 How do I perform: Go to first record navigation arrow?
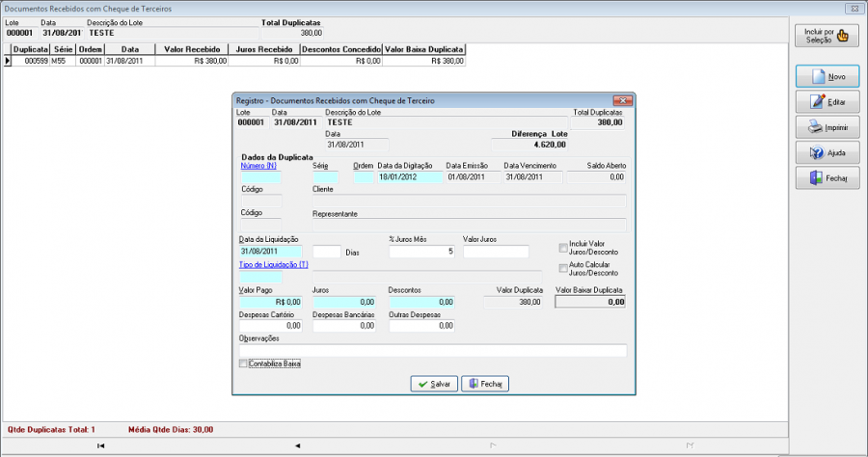coord(100,445)
